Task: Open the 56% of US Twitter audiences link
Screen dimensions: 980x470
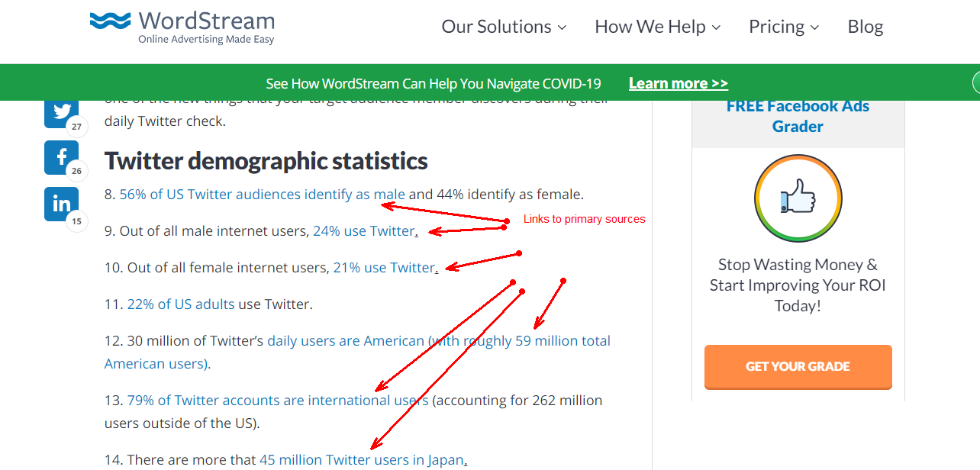Action: point(262,194)
